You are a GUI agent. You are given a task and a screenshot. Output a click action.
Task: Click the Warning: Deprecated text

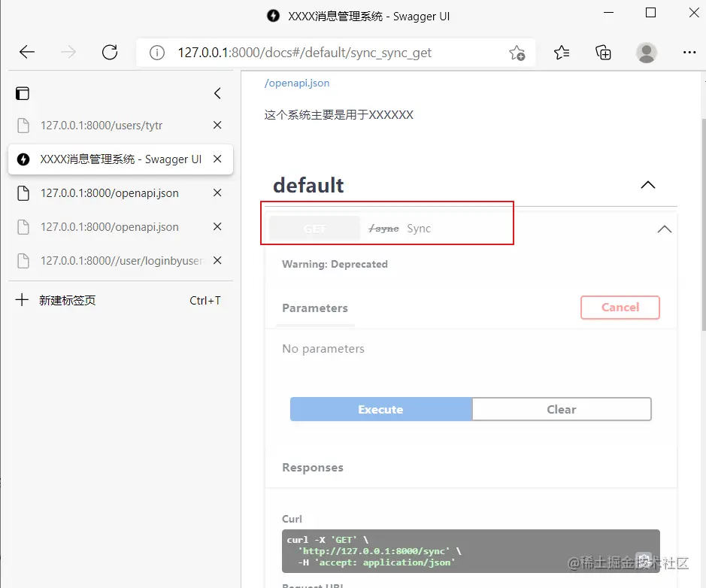[335, 264]
